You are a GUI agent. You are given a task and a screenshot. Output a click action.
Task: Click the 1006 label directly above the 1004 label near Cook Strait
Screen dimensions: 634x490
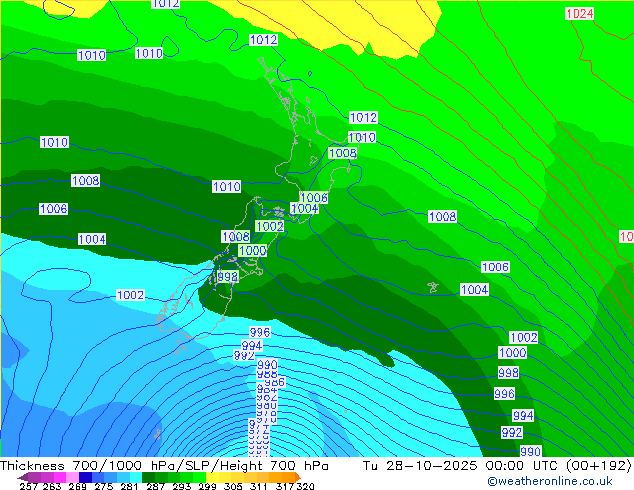[314, 197]
